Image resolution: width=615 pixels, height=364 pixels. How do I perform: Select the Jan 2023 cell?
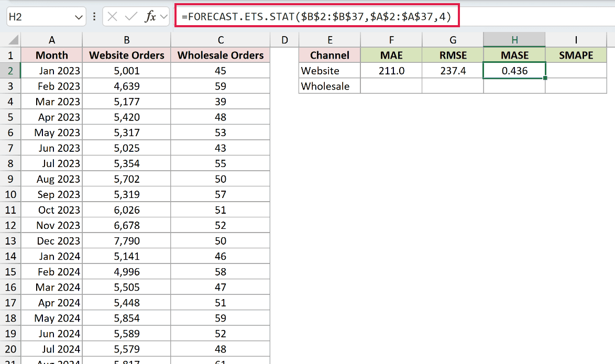tap(52, 71)
